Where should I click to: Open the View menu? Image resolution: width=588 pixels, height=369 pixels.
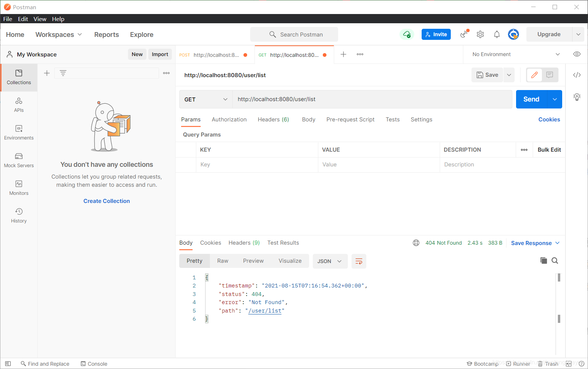[40, 19]
